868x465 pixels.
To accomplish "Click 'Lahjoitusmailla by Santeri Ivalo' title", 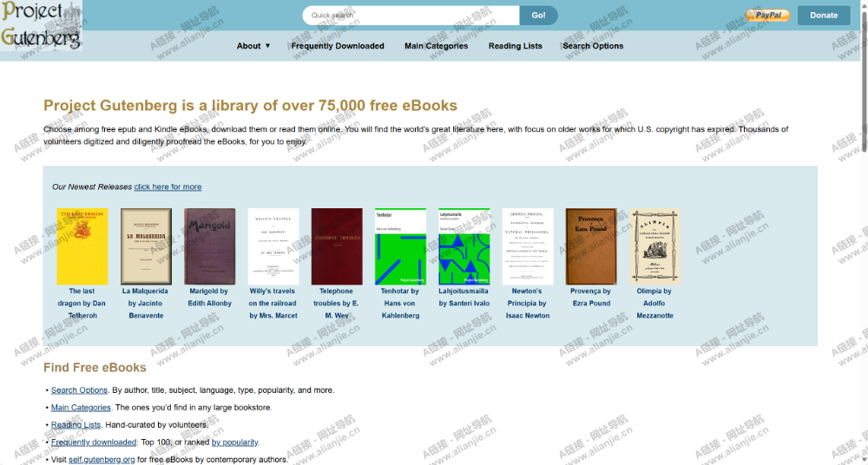I will (464, 298).
